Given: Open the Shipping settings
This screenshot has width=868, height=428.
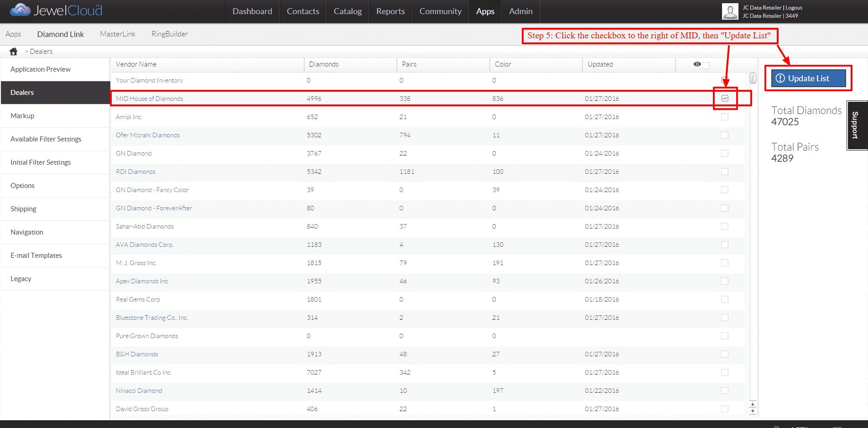Looking at the screenshot, I should tap(55, 209).
